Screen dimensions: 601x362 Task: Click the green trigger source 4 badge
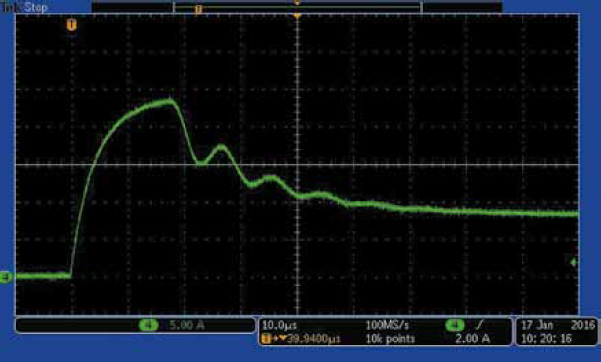point(455,326)
